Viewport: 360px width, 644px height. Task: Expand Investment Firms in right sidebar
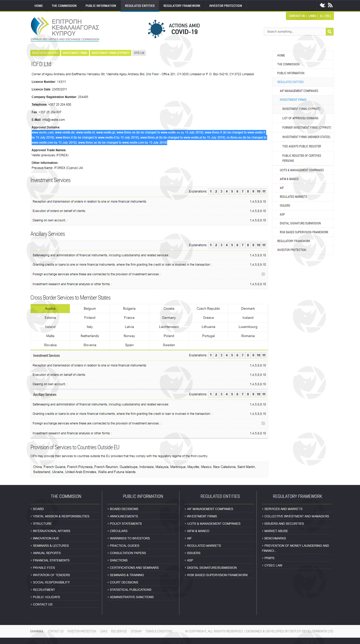coord(293,100)
